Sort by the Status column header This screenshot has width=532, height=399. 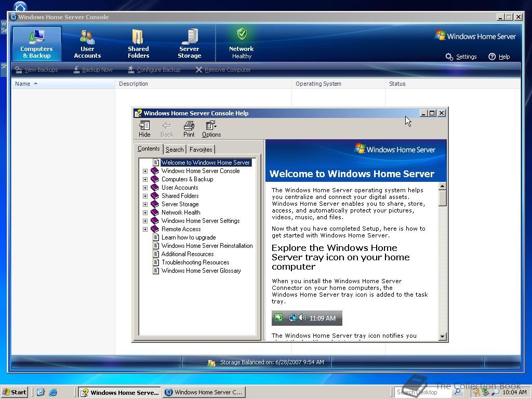453,84
